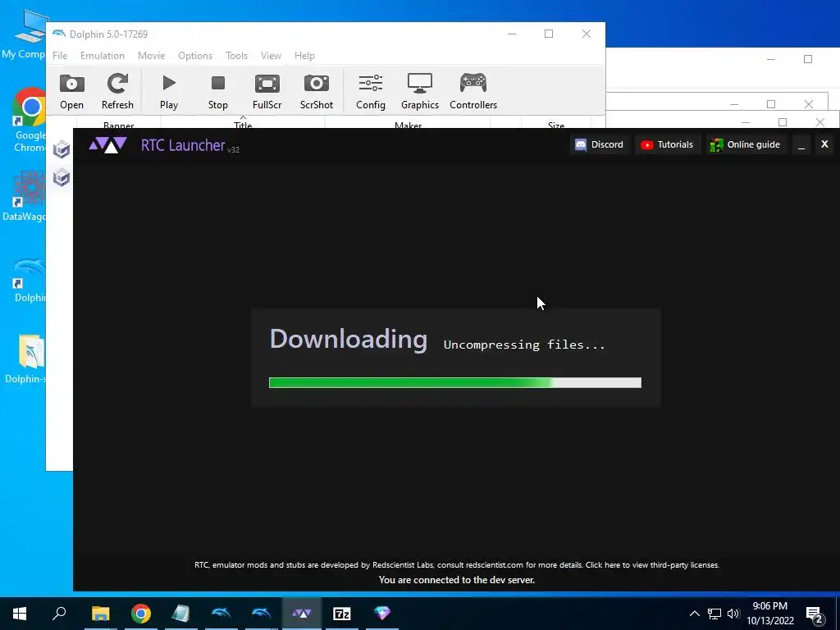
Task: Open the Emulation menu in Dolphin
Action: pos(103,56)
